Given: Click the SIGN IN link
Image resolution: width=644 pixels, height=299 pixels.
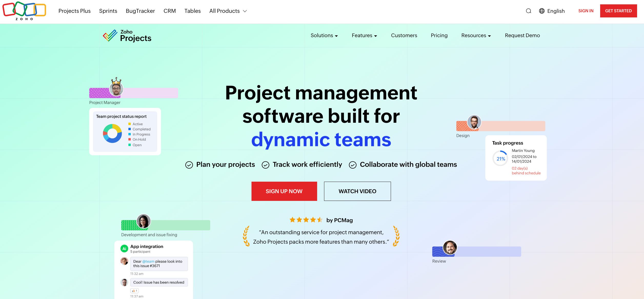Looking at the screenshot, I should tap(586, 11).
